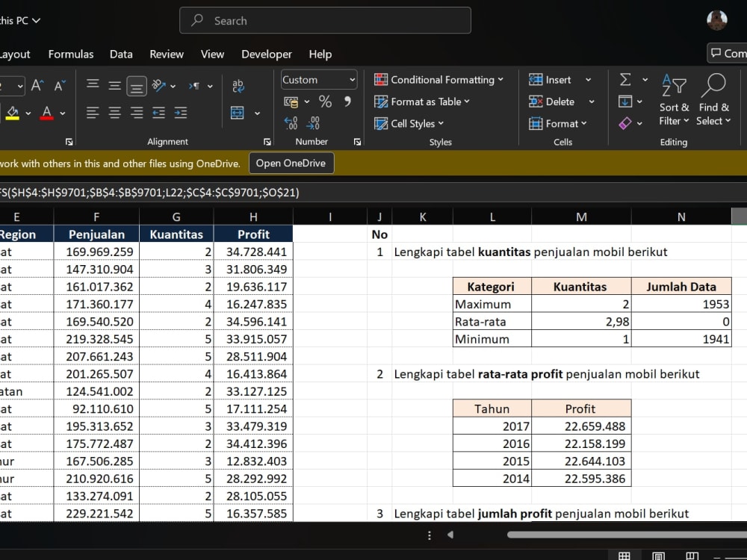Align text right

pyautogui.click(x=136, y=113)
